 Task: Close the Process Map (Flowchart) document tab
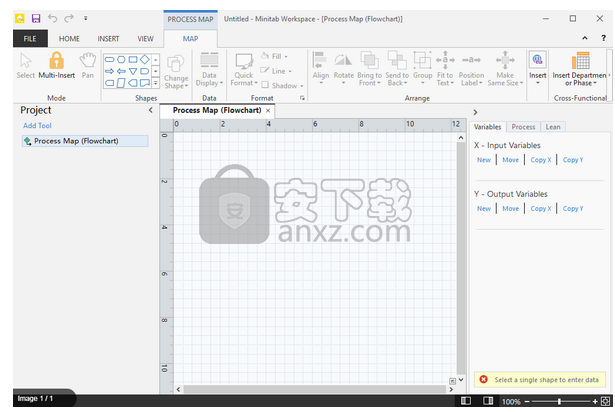268,111
